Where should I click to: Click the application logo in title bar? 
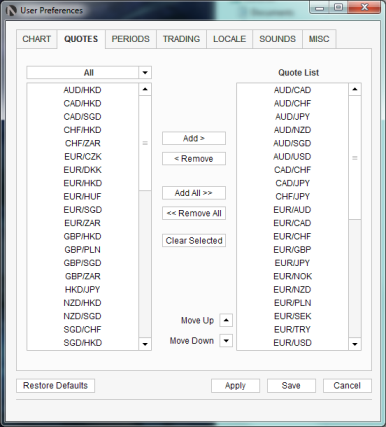[11, 10]
